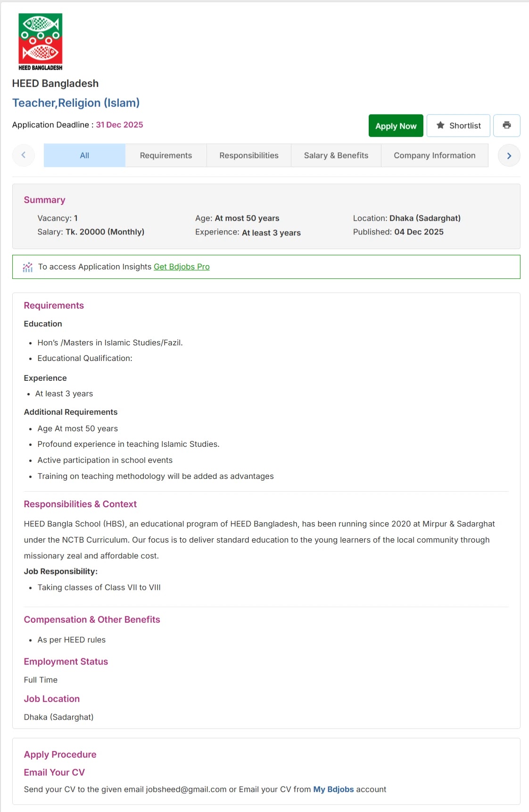Follow the Get Bdjobs Pro link
529x812 pixels.
(182, 267)
